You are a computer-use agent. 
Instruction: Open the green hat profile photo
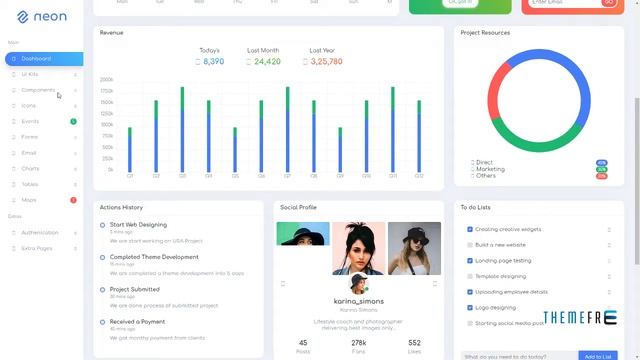point(303,233)
